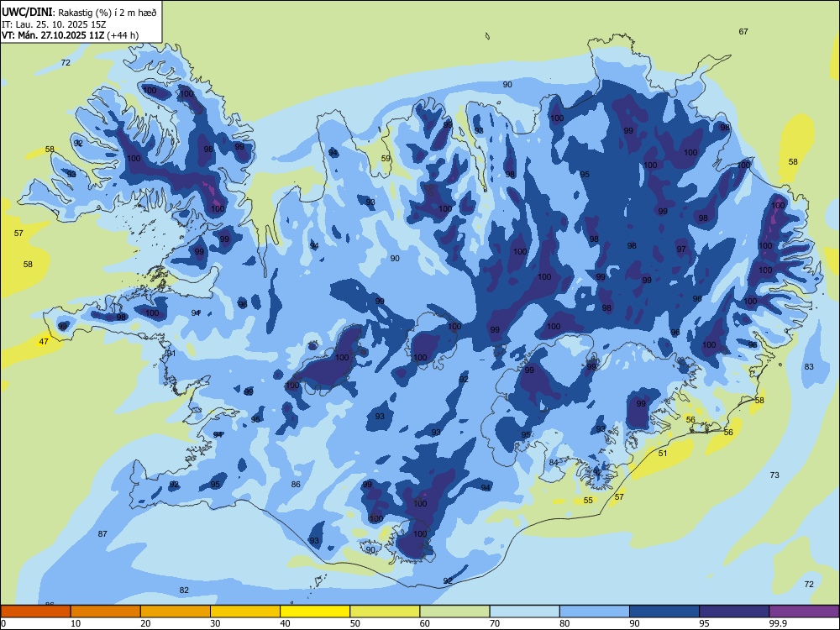This screenshot has width=840, height=630.
Task: Click the value 55 on the south coast
Action: 588,500
